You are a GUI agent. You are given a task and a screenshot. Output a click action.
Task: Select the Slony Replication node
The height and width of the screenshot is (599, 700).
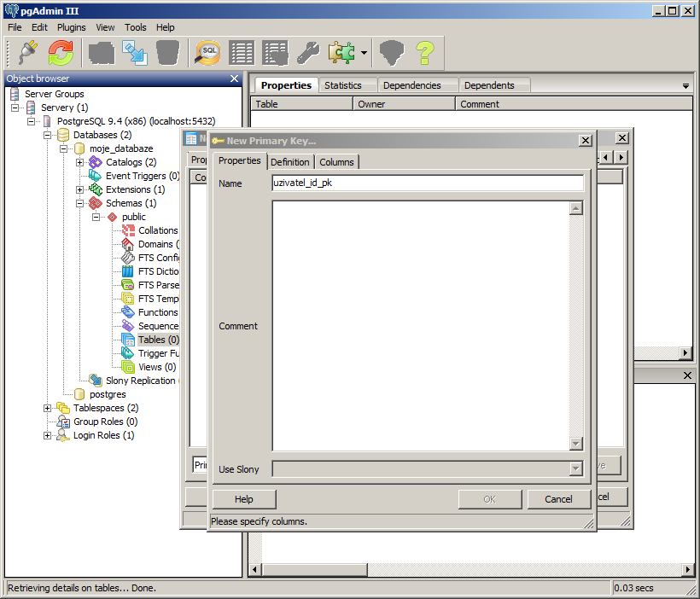(x=140, y=381)
